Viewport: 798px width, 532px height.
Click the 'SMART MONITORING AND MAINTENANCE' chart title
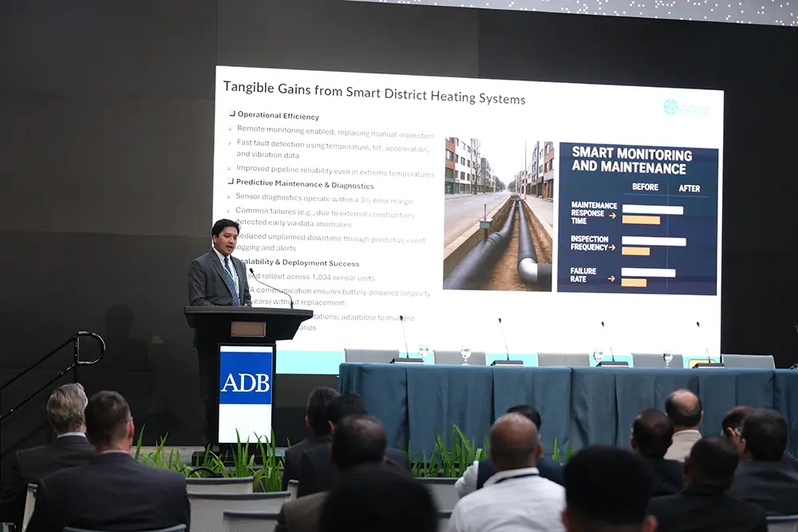coord(631,160)
